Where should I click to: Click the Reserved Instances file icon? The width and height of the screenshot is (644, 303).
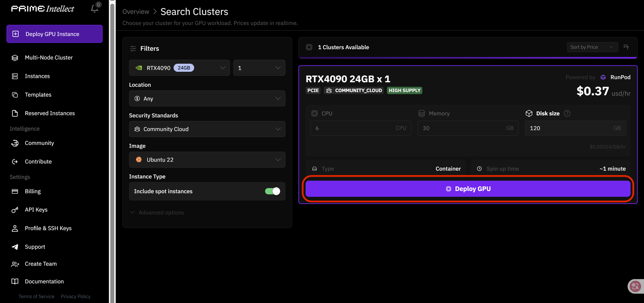coord(15,113)
